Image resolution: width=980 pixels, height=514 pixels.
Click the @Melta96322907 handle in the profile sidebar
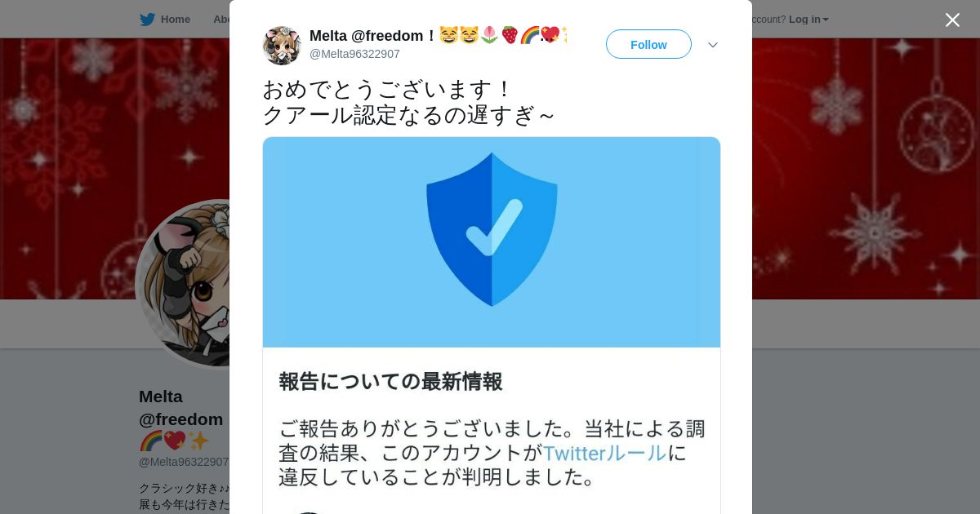pos(184,462)
